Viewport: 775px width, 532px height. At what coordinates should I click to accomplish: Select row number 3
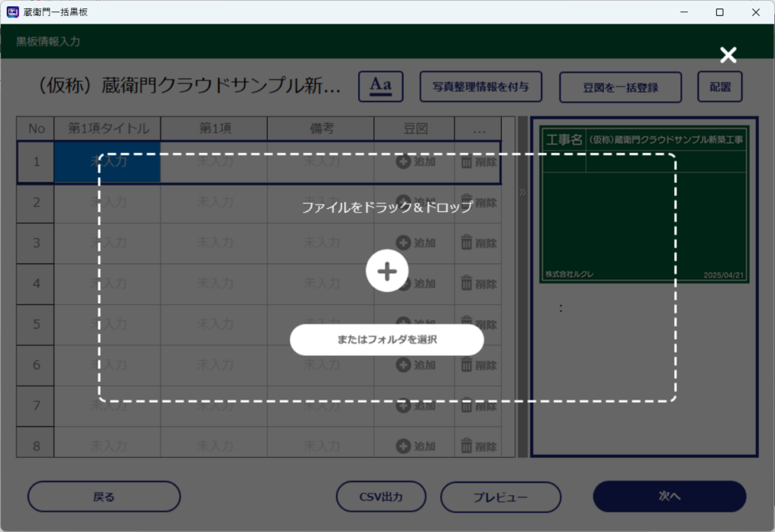[36, 243]
